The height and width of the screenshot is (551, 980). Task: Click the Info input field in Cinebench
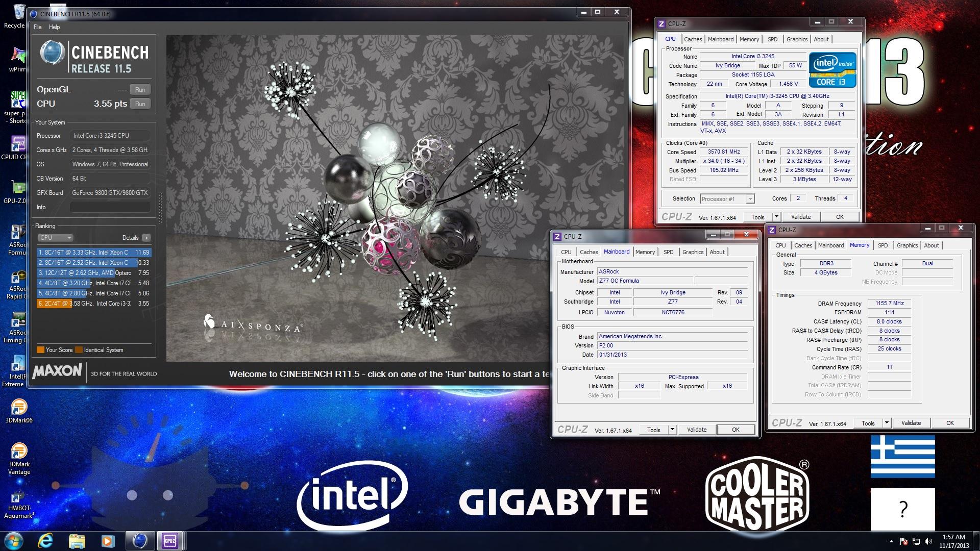point(110,207)
